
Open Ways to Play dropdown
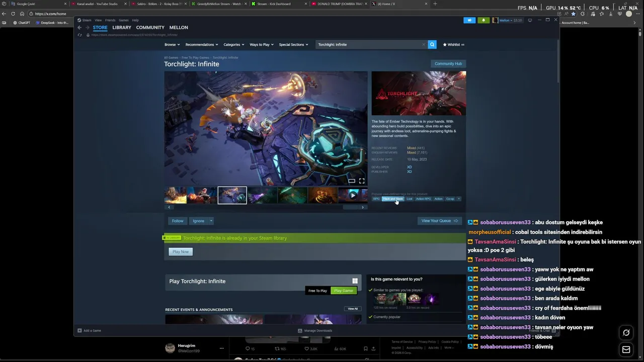click(x=262, y=44)
